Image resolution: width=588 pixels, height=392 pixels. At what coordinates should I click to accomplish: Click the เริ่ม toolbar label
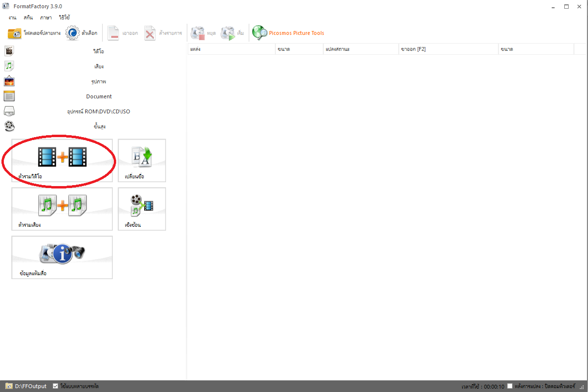[x=241, y=33]
